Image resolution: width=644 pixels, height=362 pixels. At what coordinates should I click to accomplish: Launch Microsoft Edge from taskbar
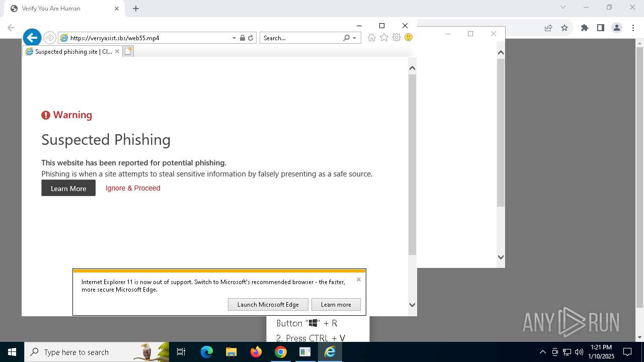coord(207,352)
